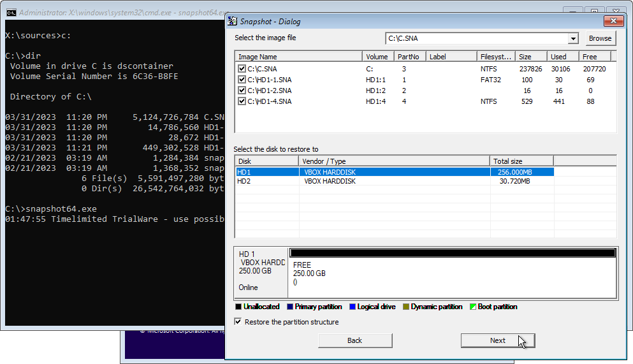
Task: Close the Snapshot dialog window
Action: pyautogui.click(x=613, y=21)
